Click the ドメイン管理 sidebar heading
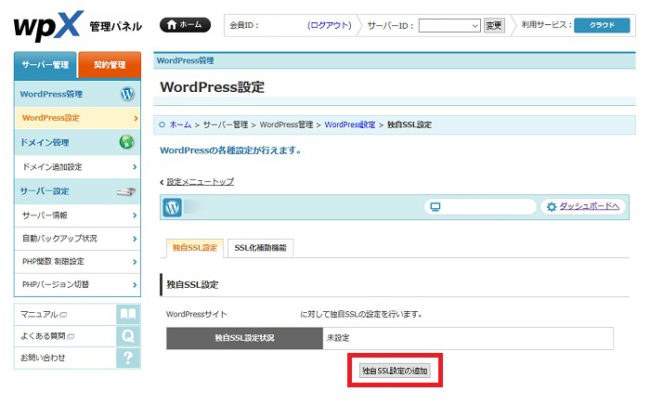The image size is (650, 404). point(44,143)
